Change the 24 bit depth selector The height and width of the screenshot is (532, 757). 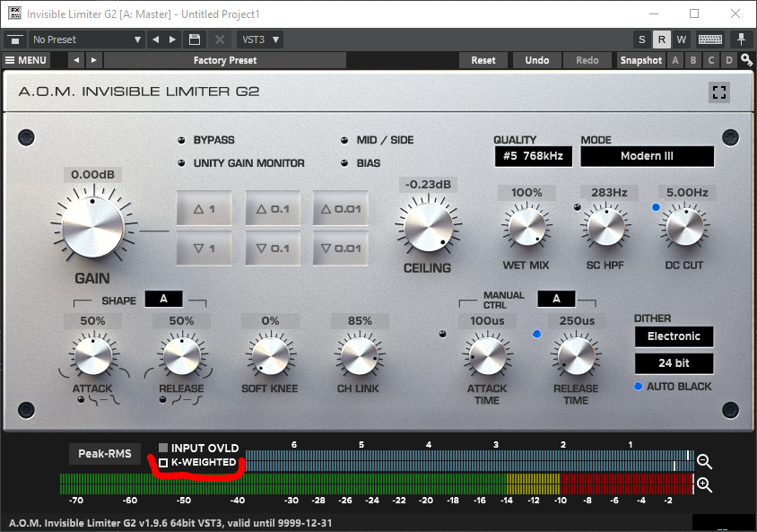(674, 363)
